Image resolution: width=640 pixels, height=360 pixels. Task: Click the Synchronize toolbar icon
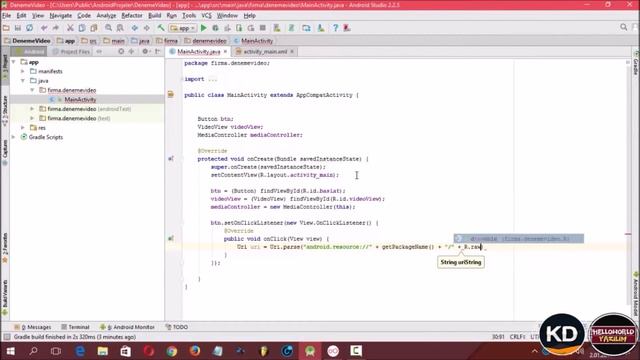click(29, 28)
